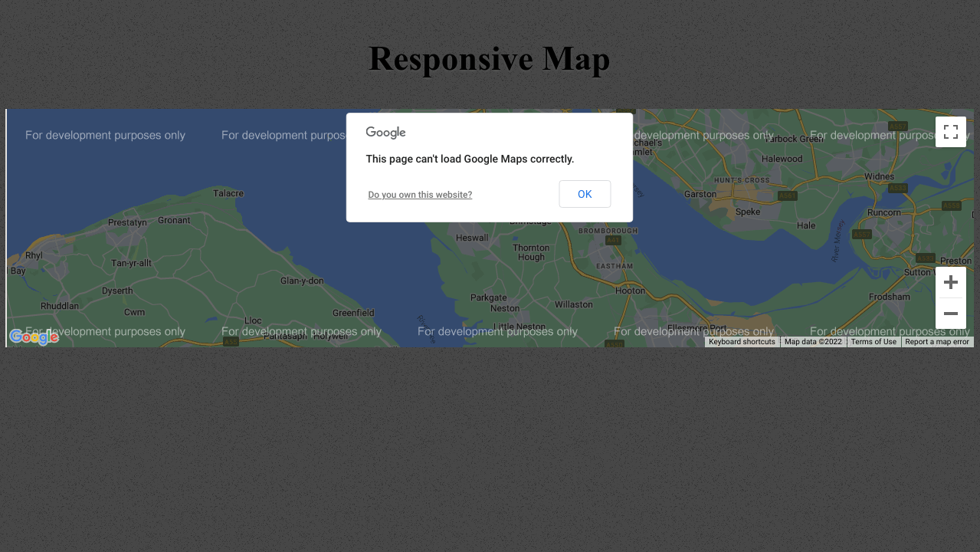The image size is (980, 552).
Task: Click the Responsive Map heading
Action: [489, 58]
